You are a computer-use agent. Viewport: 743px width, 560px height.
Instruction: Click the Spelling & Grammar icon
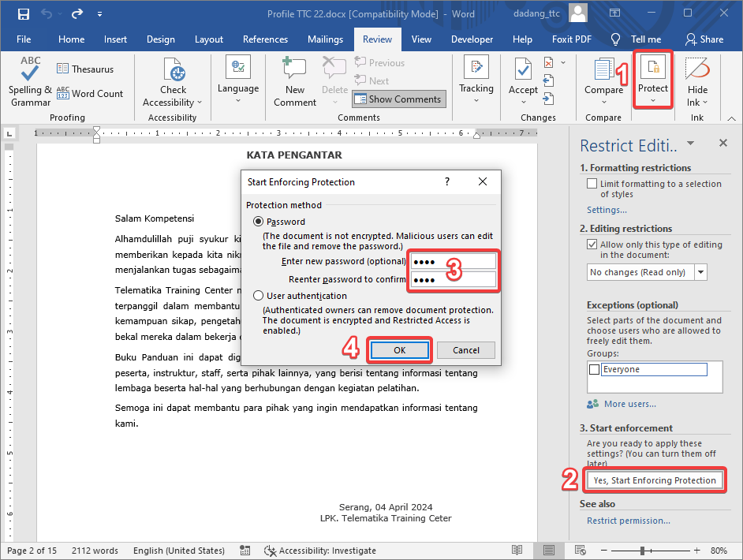tap(30, 73)
